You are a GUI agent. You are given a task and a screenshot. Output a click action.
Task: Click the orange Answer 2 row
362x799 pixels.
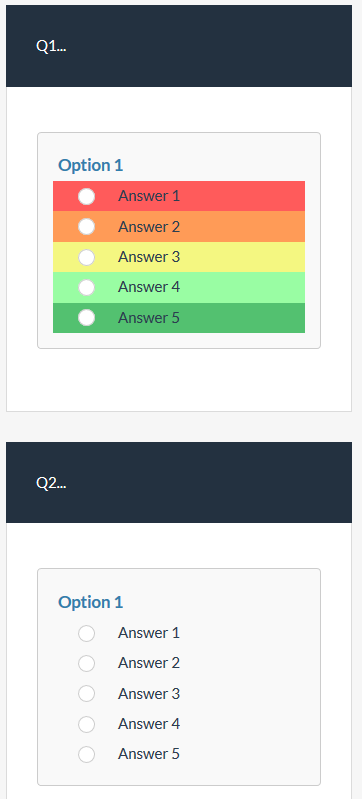click(179, 227)
